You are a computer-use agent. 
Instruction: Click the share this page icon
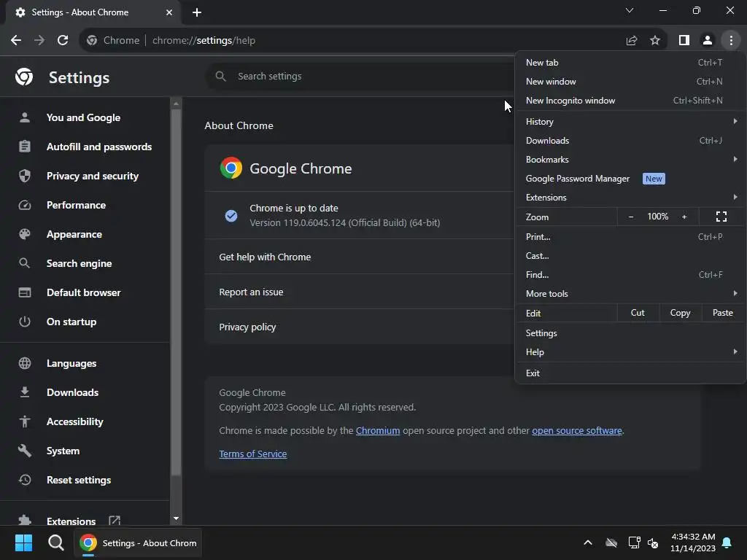click(x=632, y=41)
